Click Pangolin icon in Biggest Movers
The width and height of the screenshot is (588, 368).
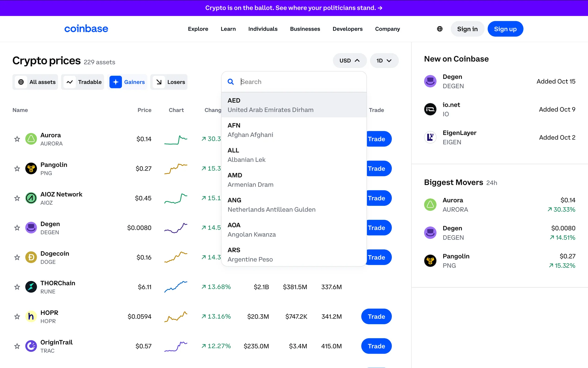(430, 261)
